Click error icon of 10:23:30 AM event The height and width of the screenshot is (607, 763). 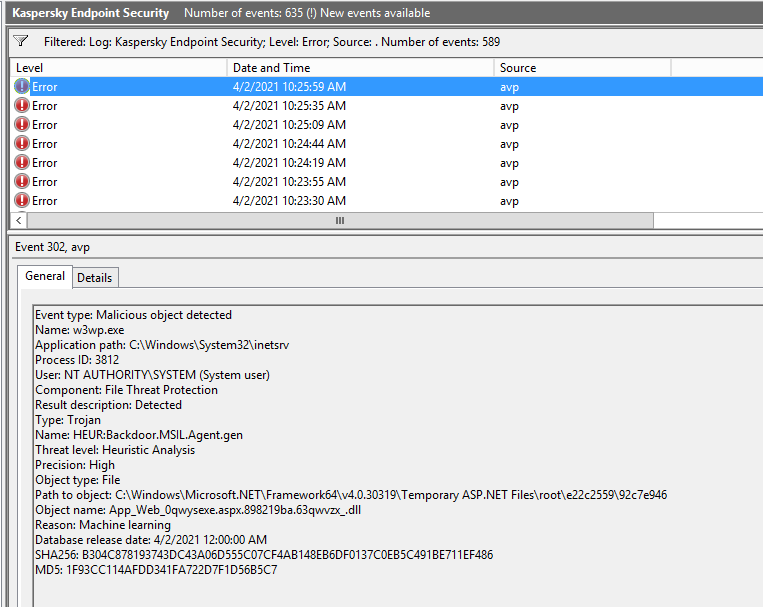tap(22, 200)
